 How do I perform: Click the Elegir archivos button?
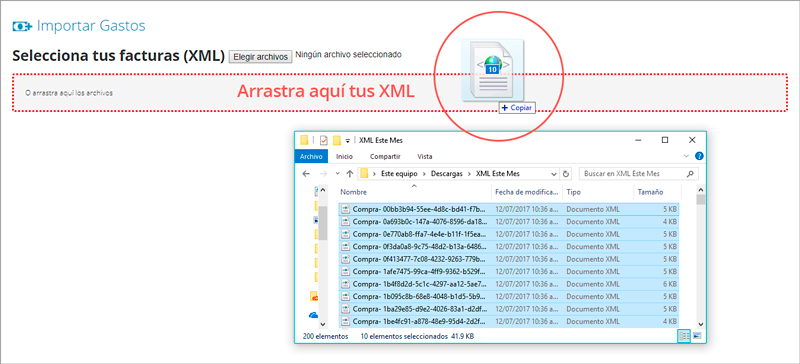[x=261, y=57]
